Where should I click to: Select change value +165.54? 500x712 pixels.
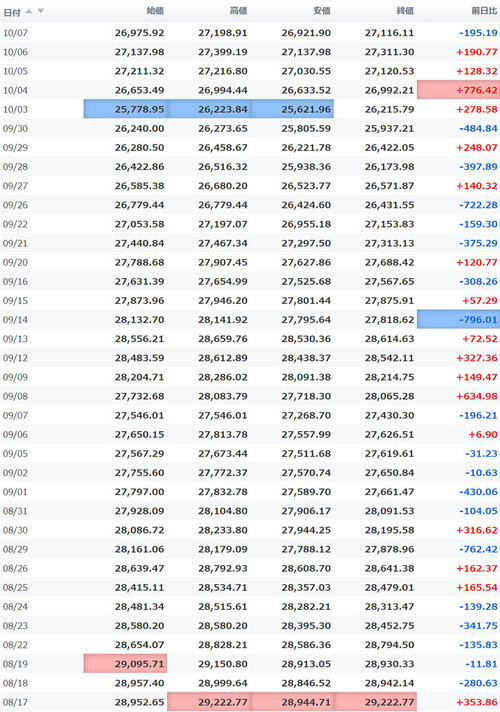click(x=477, y=587)
